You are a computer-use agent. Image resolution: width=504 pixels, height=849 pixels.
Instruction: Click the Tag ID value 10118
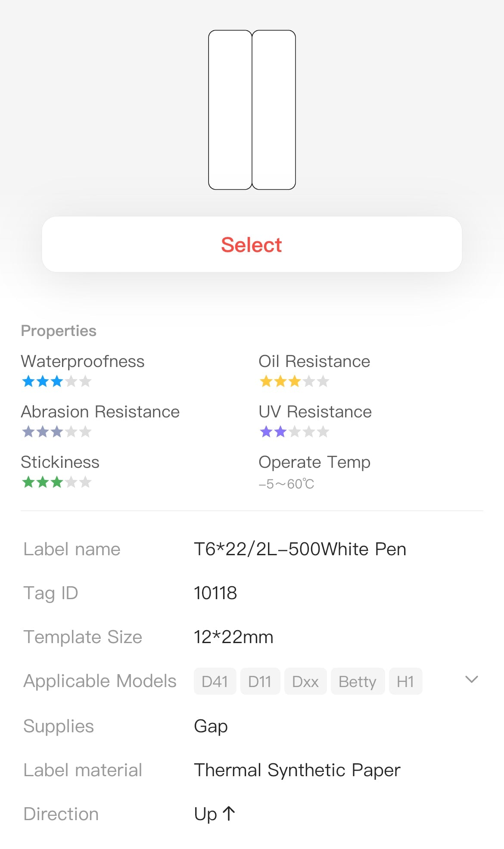click(x=215, y=593)
